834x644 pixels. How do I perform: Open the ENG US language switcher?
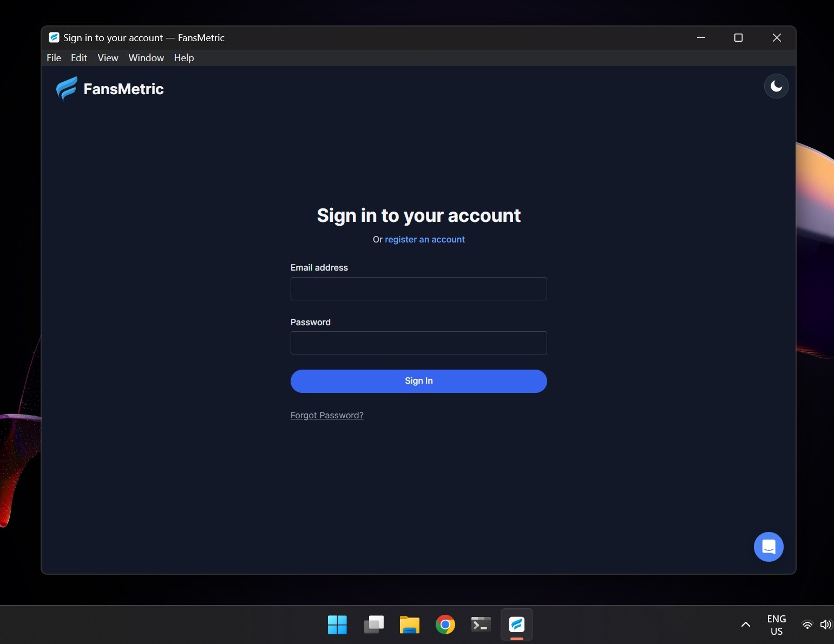(777, 625)
